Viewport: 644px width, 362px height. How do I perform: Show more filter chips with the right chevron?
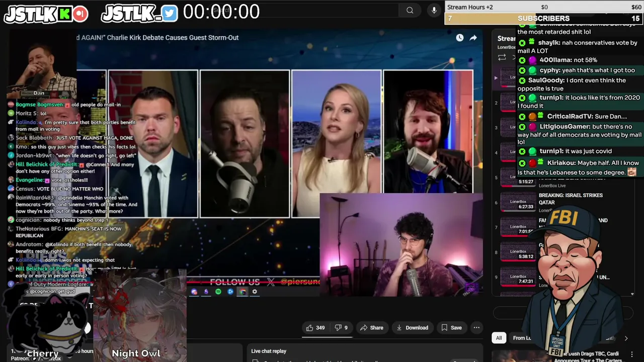pyautogui.click(x=626, y=338)
